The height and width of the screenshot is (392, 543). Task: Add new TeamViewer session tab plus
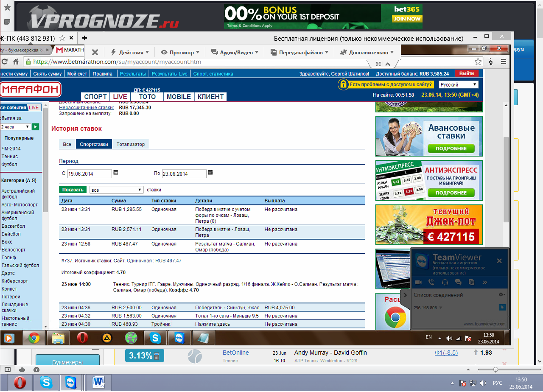click(x=85, y=38)
